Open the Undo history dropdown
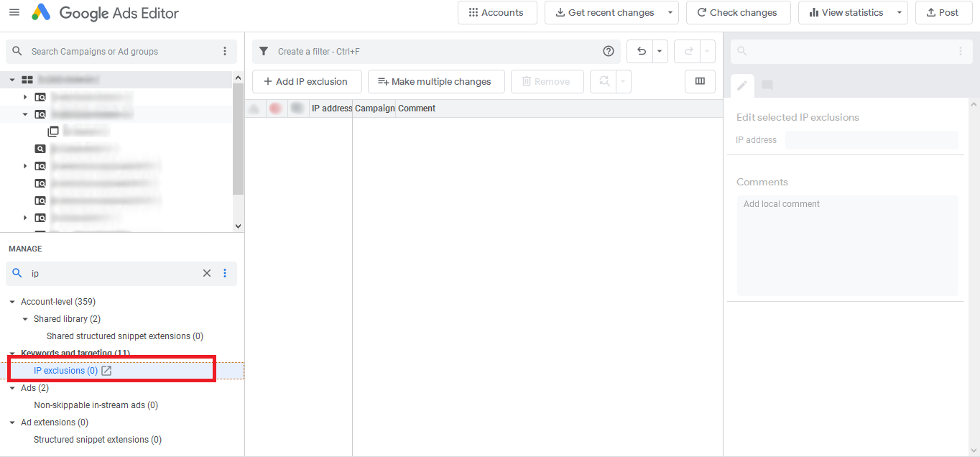 [660, 51]
